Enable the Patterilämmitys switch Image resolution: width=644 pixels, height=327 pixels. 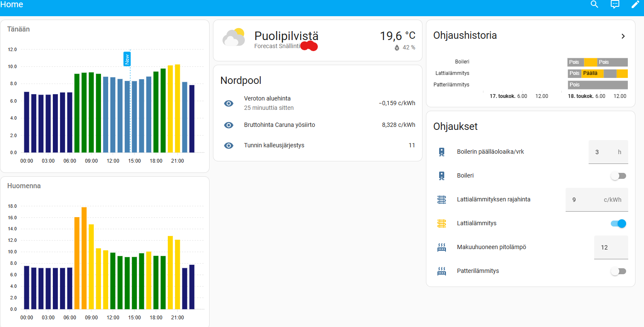(x=618, y=271)
